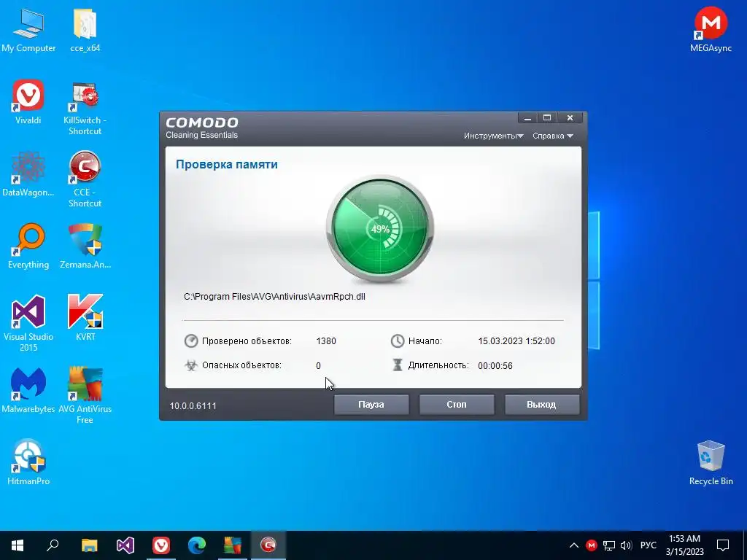Open the notification center icon

coord(723,545)
